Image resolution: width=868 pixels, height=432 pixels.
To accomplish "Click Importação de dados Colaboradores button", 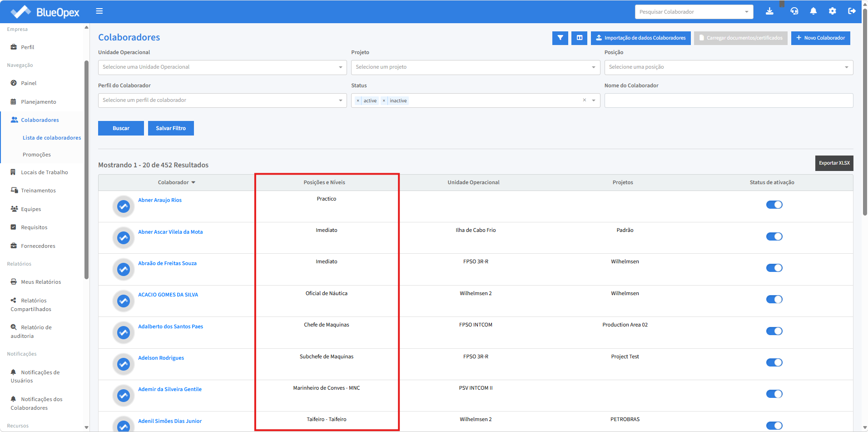I will tap(641, 38).
